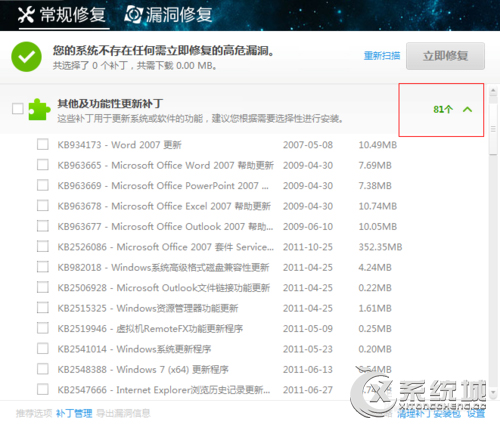Click the size value 0.25MB
This screenshot has width=500, height=425.
pos(375,329)
